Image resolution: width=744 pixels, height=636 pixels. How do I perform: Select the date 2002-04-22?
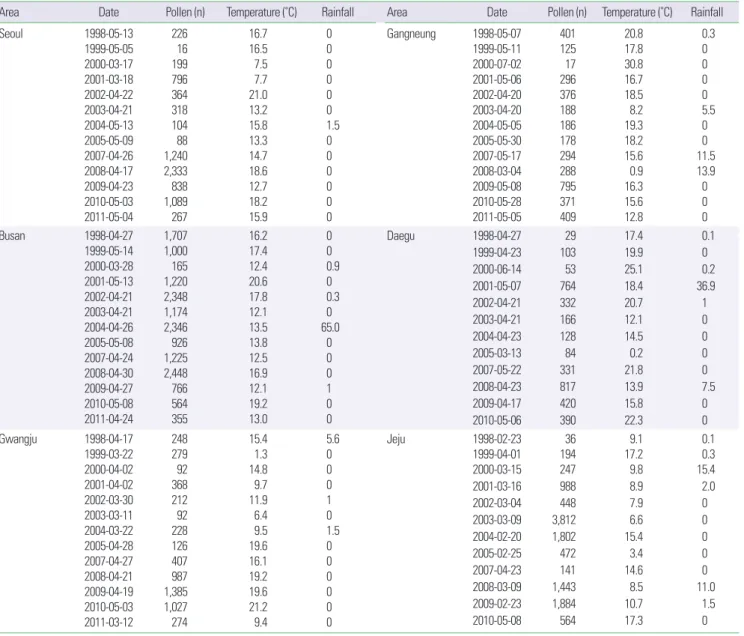(x=109, y=94)
